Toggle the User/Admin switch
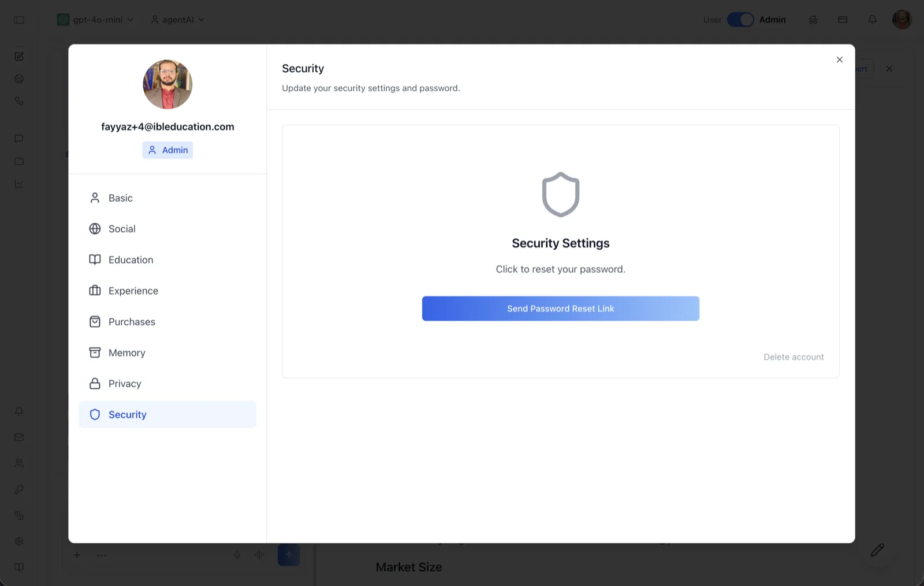The image size is (924, 586). (x=740, y=20)
